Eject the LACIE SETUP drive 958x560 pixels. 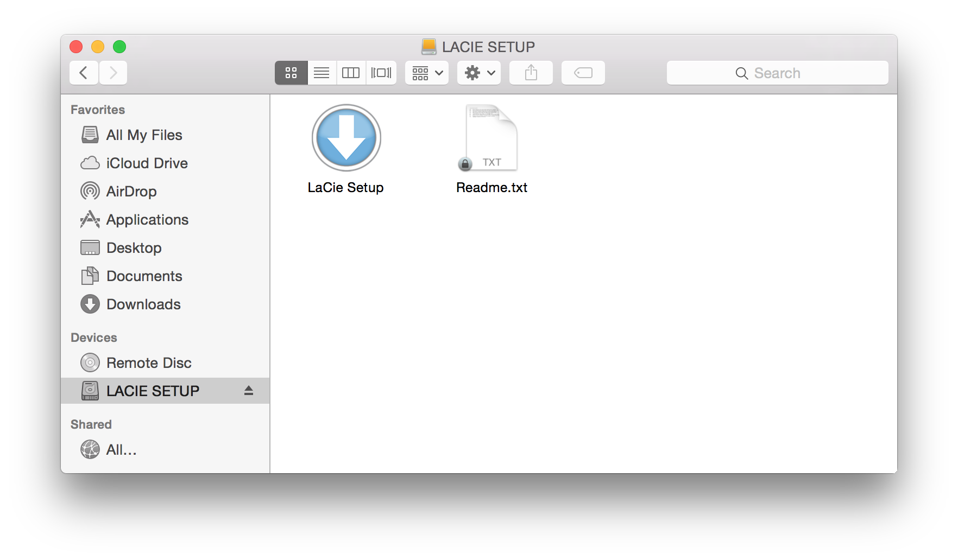click(x=249, y=391)
